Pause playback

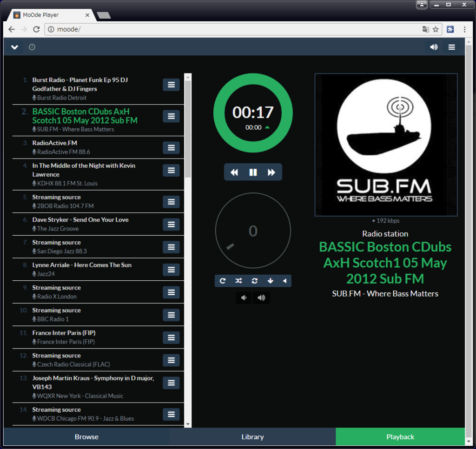253,172
